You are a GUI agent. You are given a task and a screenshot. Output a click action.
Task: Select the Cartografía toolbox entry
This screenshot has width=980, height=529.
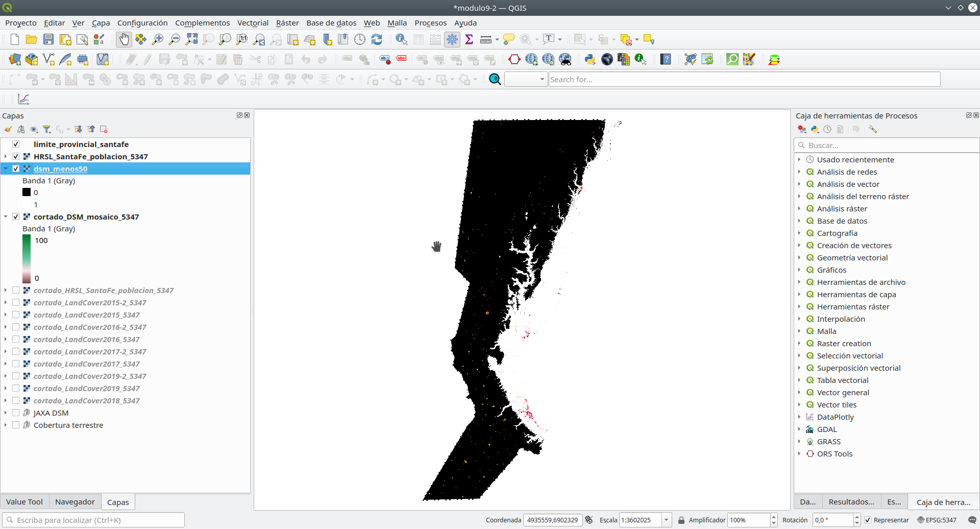coord(837,233)
